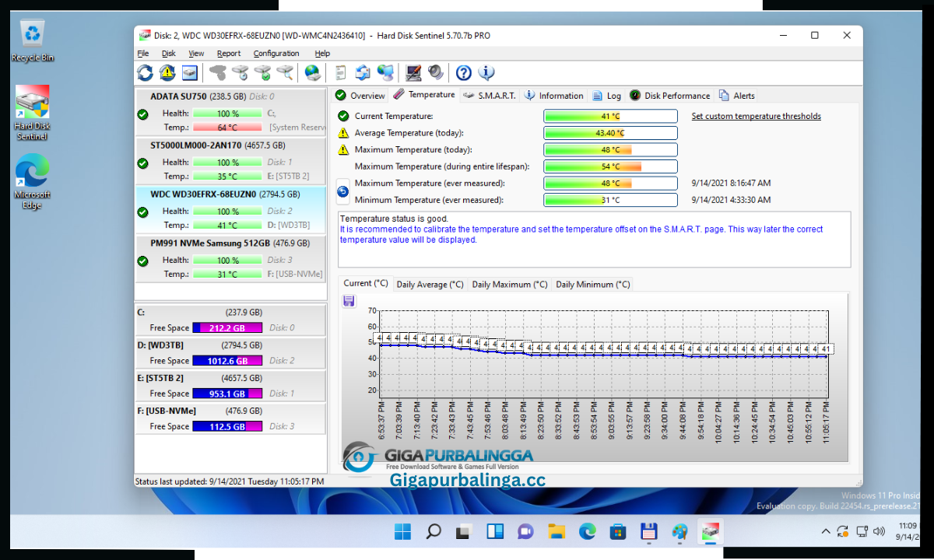Viewport: 934px width, 560px height.
Task: Click the disk icon with green checkmark
Action: (x=263, y=72)
